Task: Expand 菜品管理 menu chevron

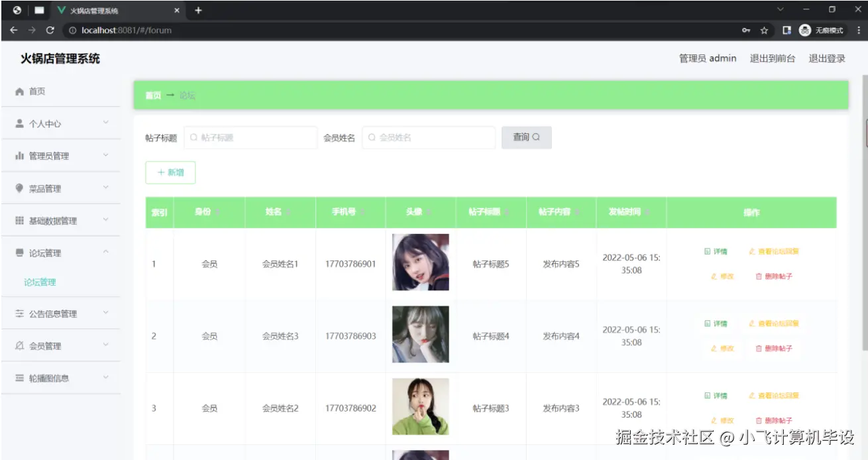Action: (106, 188)
